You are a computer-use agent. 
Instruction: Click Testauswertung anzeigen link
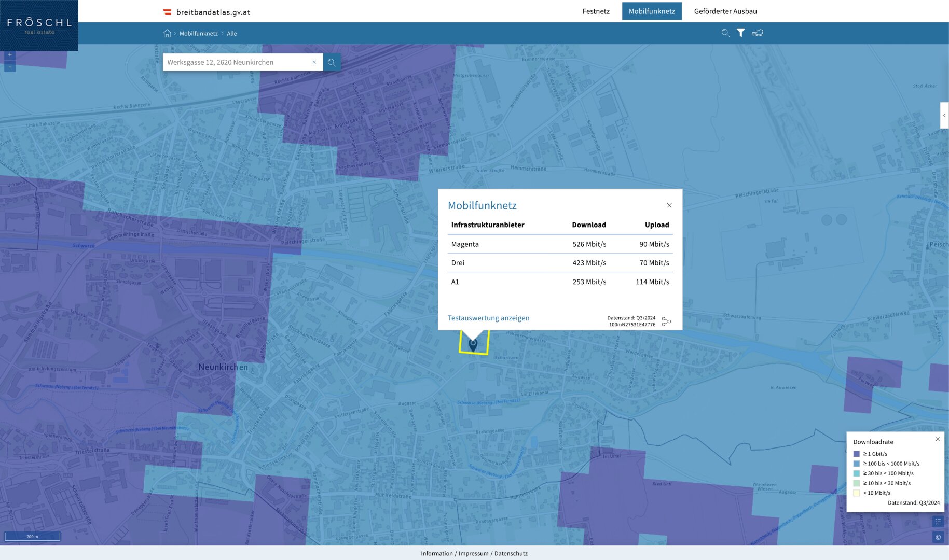point(488,318)
